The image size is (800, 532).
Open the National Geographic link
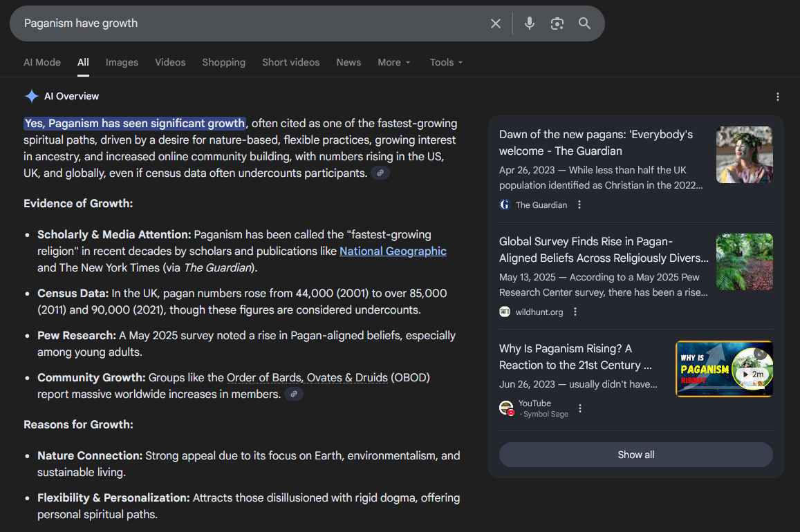coord(393,251)
